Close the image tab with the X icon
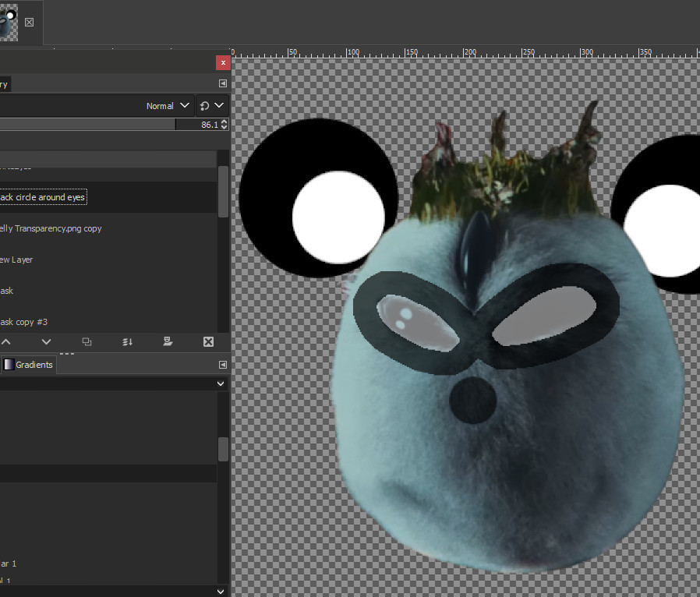Image resolution: width=700 pixels, height=597 pixels. [29, 23]
